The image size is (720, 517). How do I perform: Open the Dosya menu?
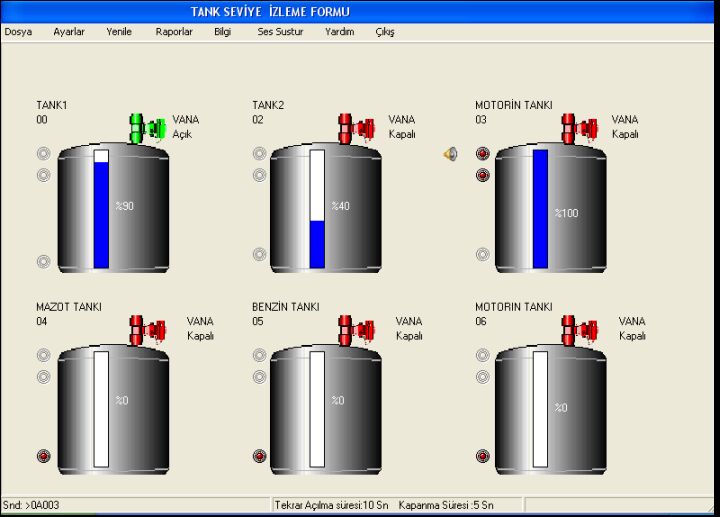(18, 32)
